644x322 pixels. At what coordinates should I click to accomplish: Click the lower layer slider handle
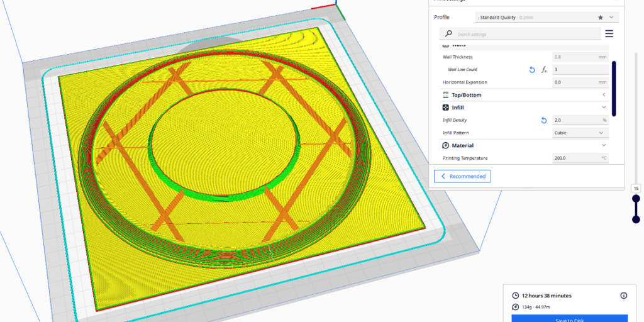coord(636,219)
